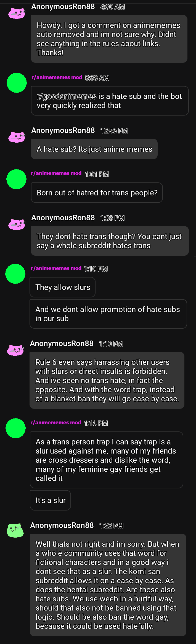Click the pink cat avatar beside the 12:56 PM message
Image resolution: width=196 pixels, height=644 pixels.
point(17,137)
